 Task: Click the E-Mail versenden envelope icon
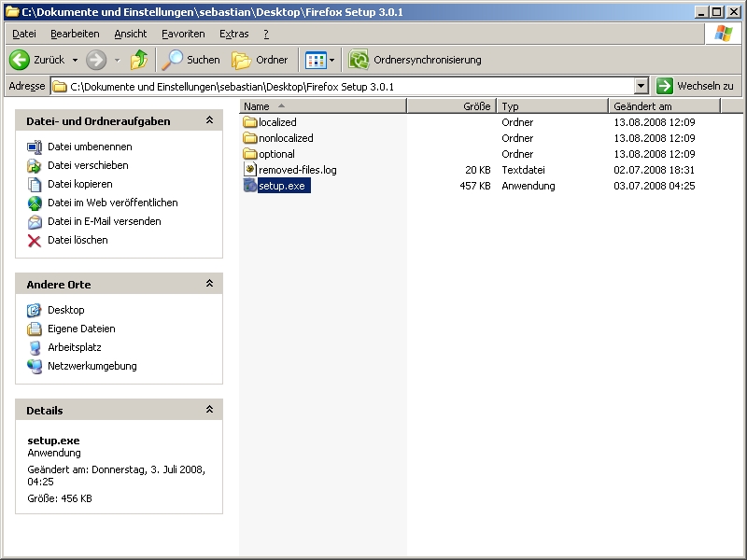click(x=35, y=222)
